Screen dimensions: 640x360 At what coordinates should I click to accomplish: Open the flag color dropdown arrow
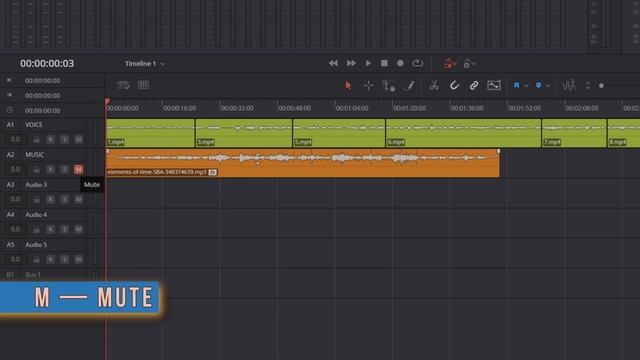[526, 86]
